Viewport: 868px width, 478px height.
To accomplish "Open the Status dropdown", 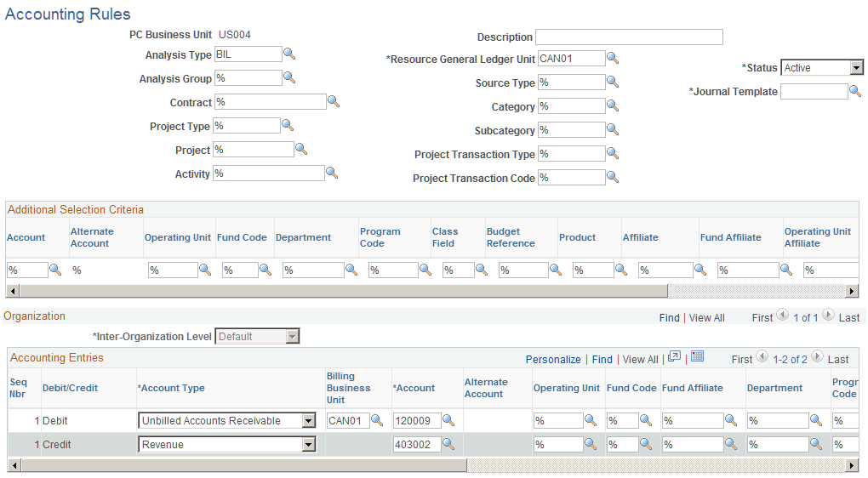I will click(856, 67).
